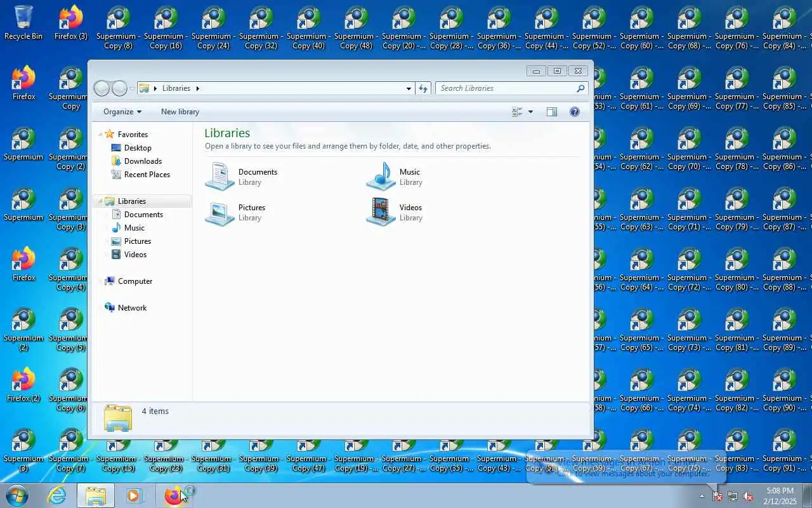Select Recycle Bin on desktop
Screen dimensions: 812x508
(23, 23)
